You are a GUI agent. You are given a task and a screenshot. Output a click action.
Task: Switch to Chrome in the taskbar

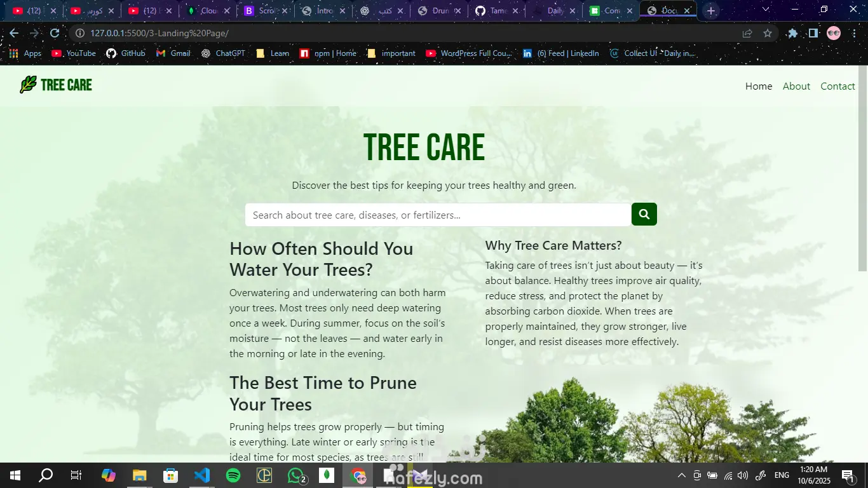(x=358, y=475)
